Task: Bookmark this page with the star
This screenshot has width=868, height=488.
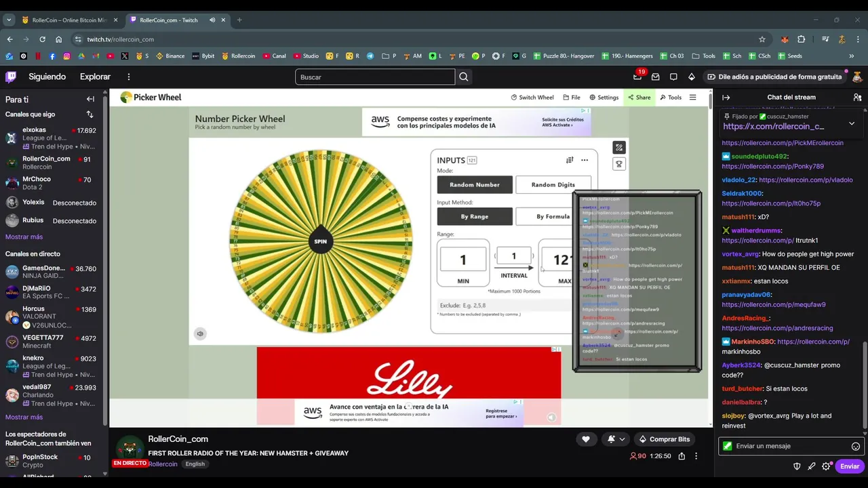Action: pyautogui.click(x=762, y=39)
